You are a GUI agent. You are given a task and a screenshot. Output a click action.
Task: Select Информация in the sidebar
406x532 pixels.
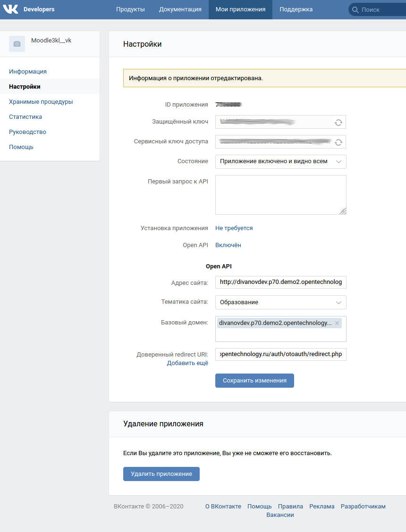coord(28,72)
